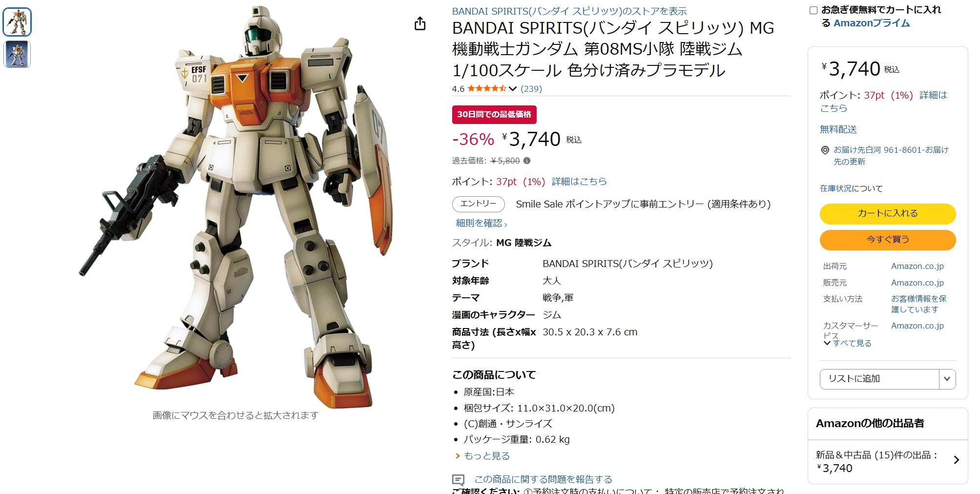The width and height of the screenshot is (980, 494).
Task: Open the list dropdown arrow
Action: 947,379
